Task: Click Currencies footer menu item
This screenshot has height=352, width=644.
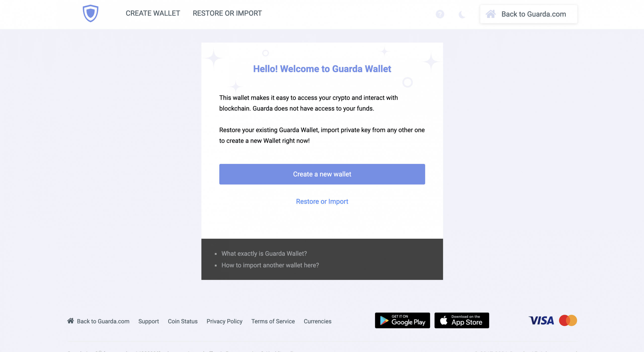Action: pos(318,321)
